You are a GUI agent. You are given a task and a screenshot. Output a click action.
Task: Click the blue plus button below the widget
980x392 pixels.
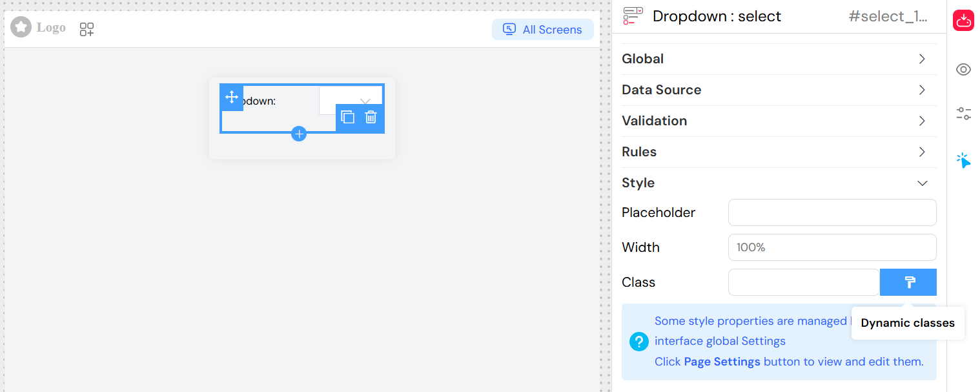click(299, 134)
